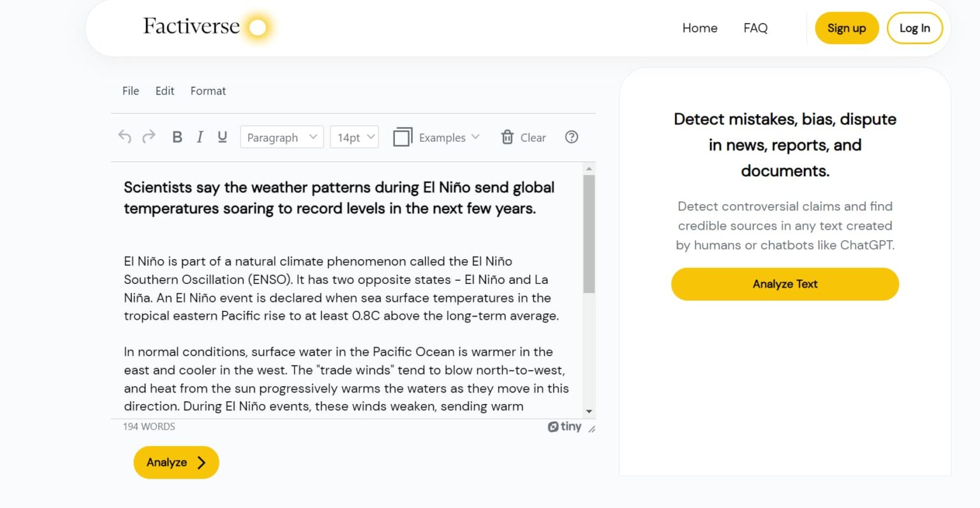Screen dimensions: 980x508
Task: Click the editor's vertical scrollbar thumb
Action: tap(589, 233)
